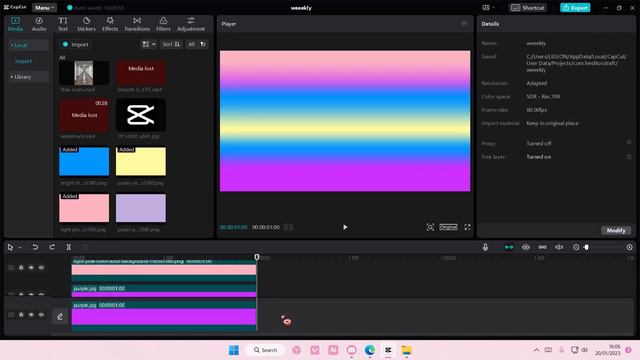Open the Player panel menu icon
Viewport: 640px width, 360px height.
click(x=464, y=24)
